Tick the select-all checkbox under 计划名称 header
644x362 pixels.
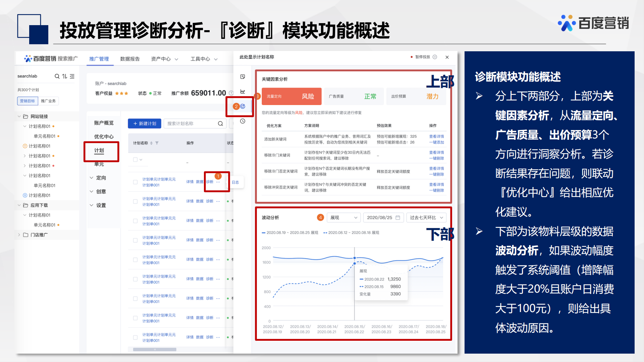135,160
